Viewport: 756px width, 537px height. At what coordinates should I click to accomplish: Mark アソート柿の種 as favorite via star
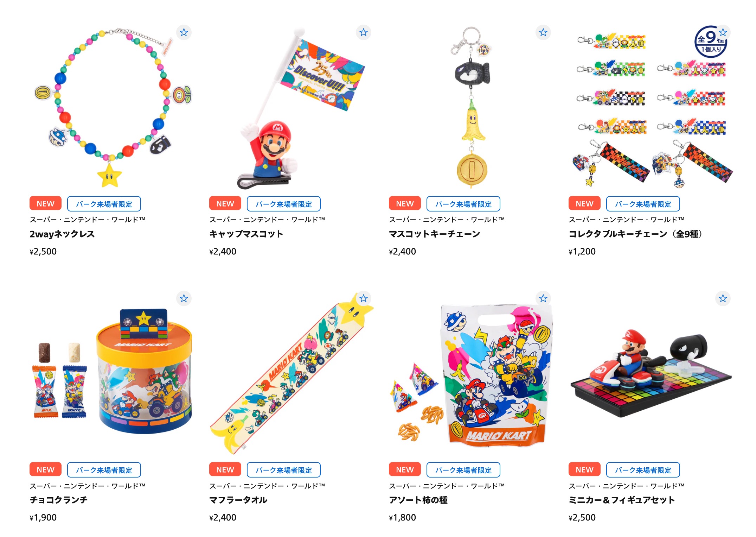coord(543,298)
